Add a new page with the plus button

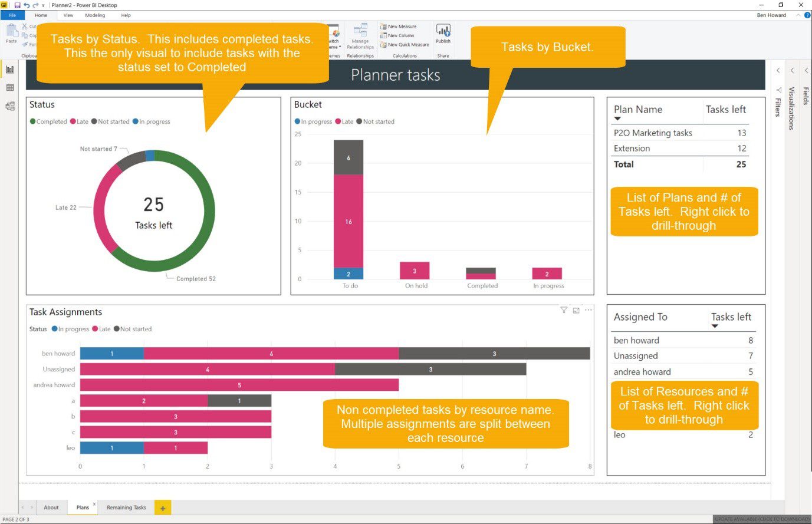(163, 507)
